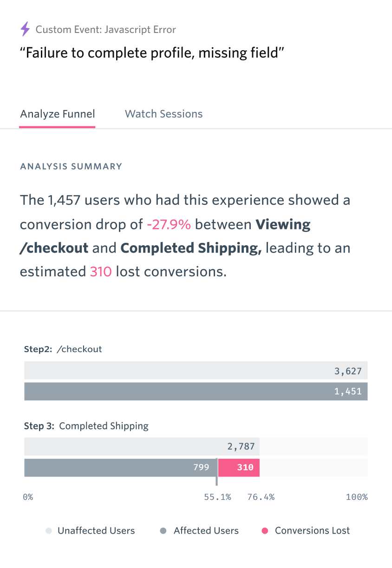This screenshot has width=392, height=568.
Task: Click the Unaffected Users legend dot
Action: pos(48,531)
